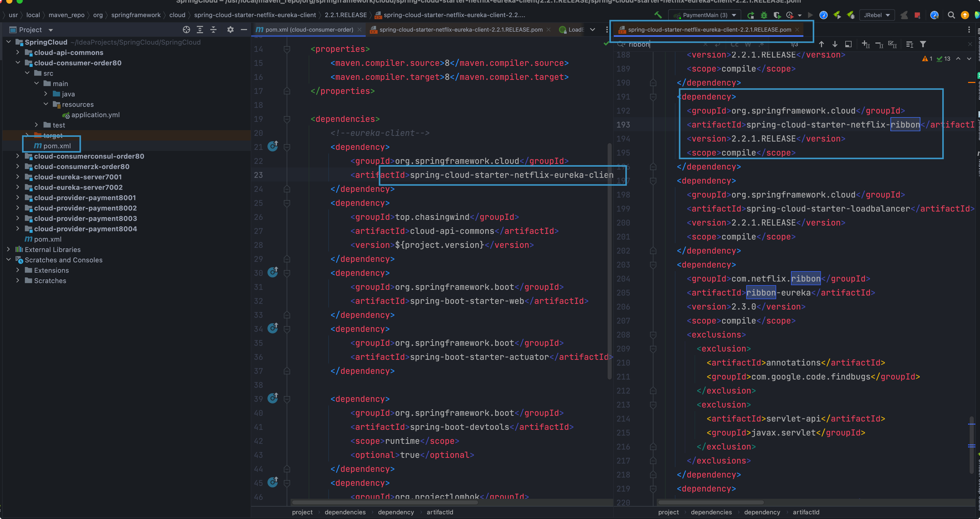This screenshot has width=980, height=519.
Task: Collapse All in Project panel
Action: coord(213,30)
